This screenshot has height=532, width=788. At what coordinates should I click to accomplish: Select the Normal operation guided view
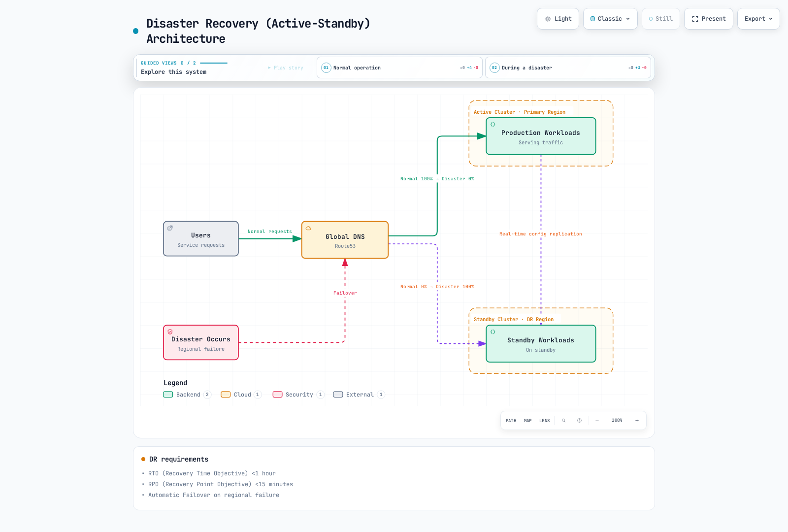click(399, 67)
